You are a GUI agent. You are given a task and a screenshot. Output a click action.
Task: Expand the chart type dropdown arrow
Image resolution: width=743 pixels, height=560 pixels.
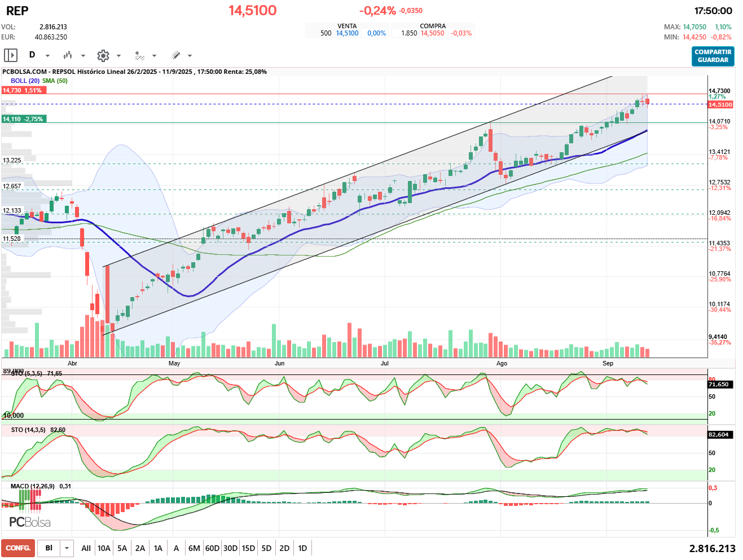click(x=83, y=56)
